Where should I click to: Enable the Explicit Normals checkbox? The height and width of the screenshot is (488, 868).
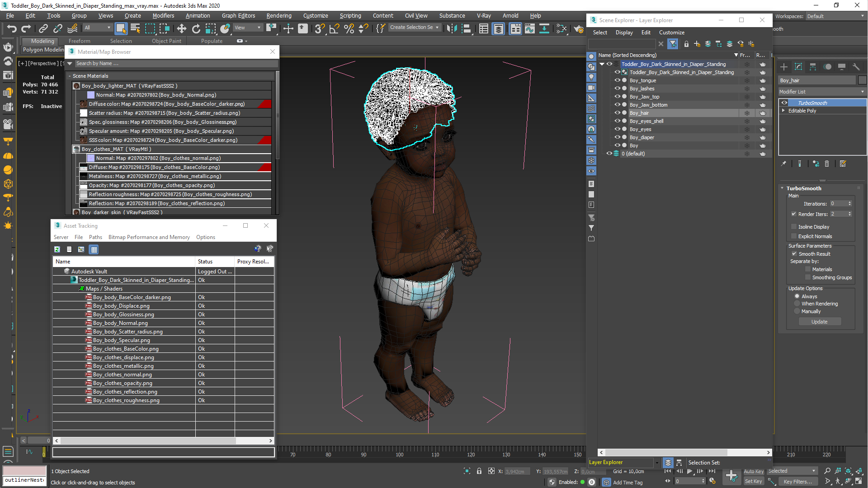tap(794, 236)
